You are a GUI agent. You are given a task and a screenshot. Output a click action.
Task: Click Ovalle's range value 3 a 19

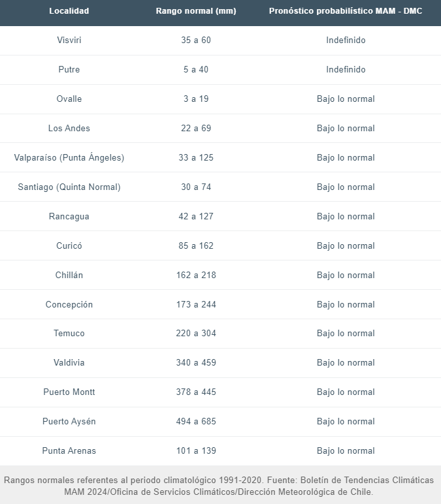pyautogui.click(x=196, y=99)
